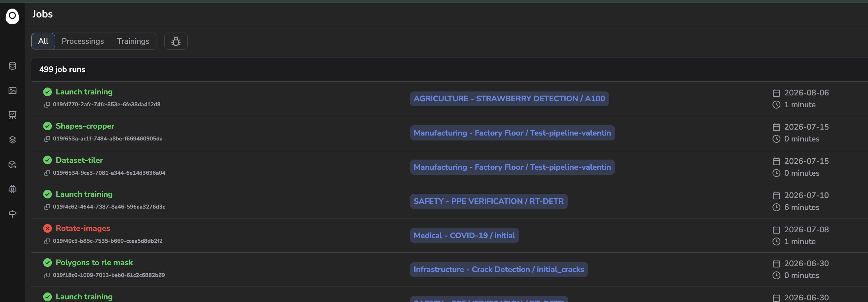The height and width of the screenshot is (302, 868).
Task: Open Test-pipeline-valentin tag in Dataset-tiler row
Action: point(512,167)
